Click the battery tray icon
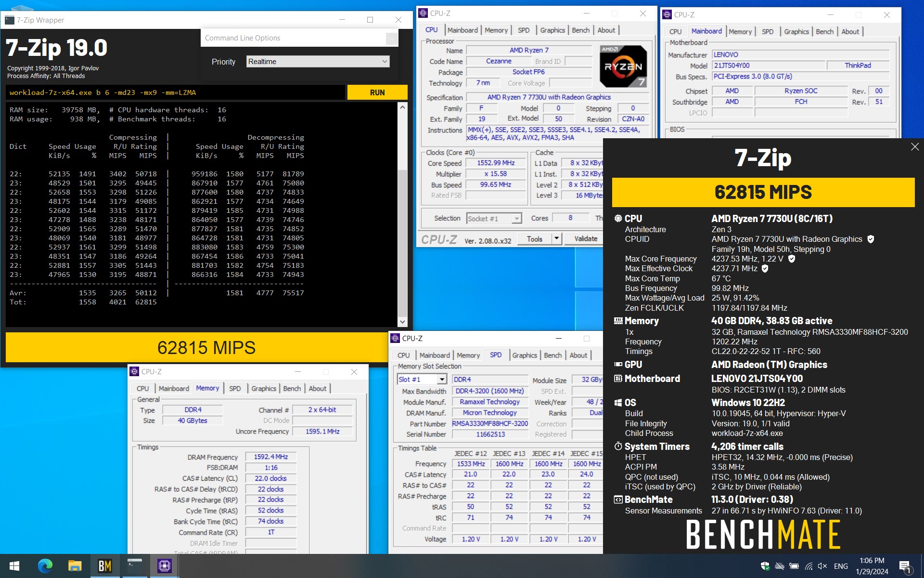The image size is (924, 578). (x=794, y=566)
